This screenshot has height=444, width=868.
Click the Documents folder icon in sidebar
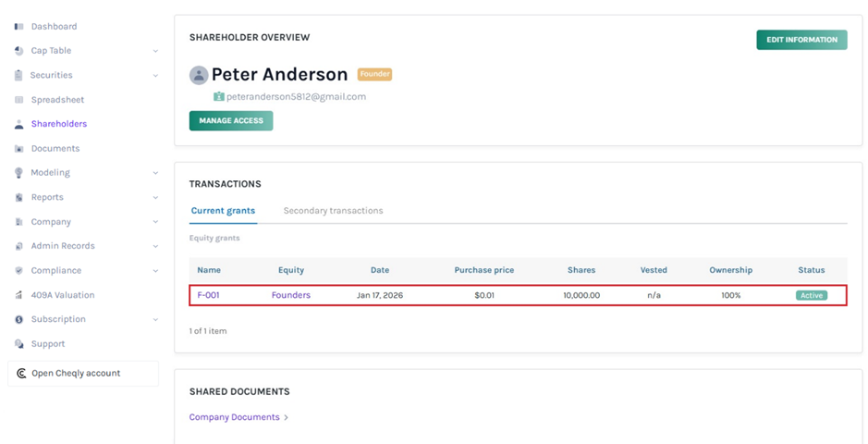[x=18, y=149]
